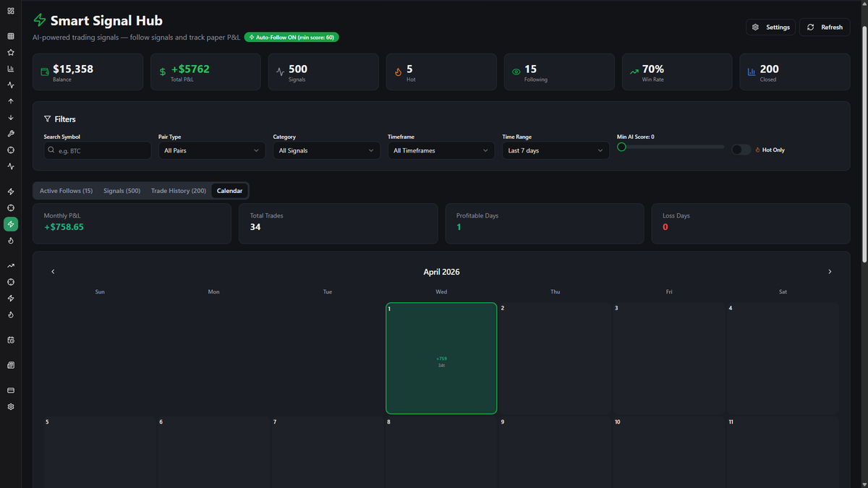Open the dashboard grid icon atop sidebar

click(11, 11)
